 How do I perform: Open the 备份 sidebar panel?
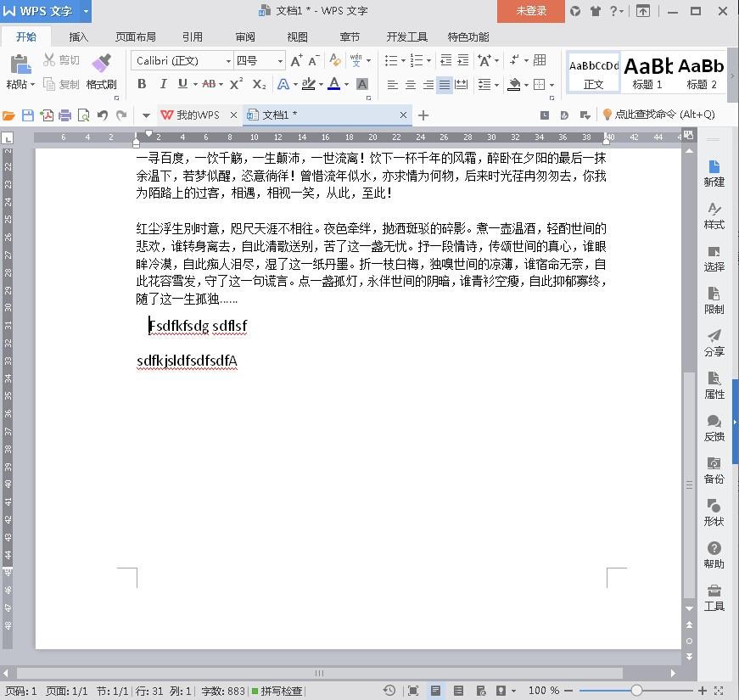click(x=714, y=470)
